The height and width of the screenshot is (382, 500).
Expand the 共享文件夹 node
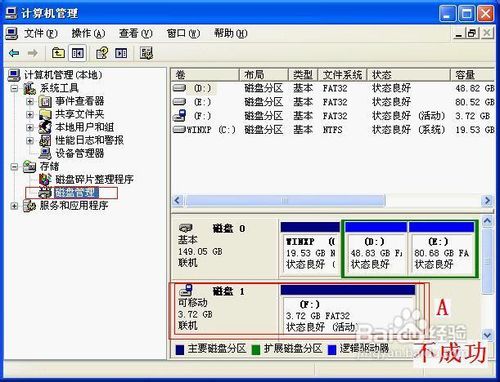30,115
